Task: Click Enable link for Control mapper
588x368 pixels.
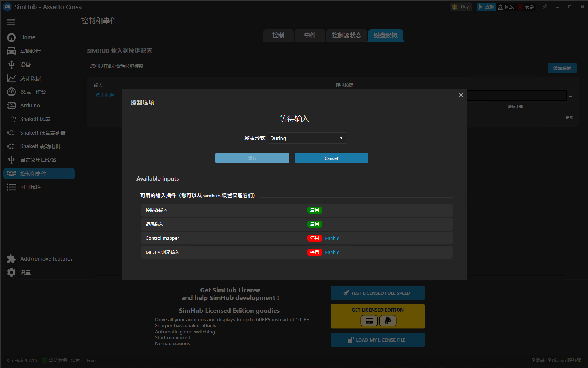Action: tap(332, 239)
